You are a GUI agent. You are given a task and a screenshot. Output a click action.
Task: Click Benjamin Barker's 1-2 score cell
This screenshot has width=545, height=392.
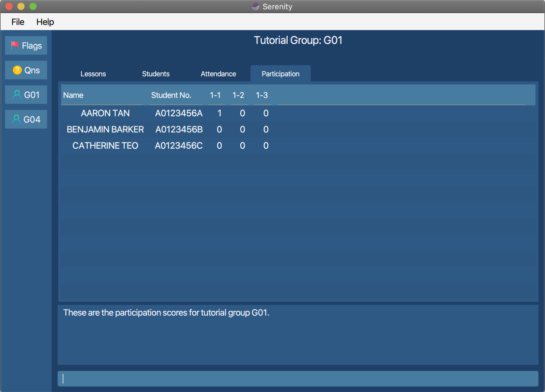243,129
